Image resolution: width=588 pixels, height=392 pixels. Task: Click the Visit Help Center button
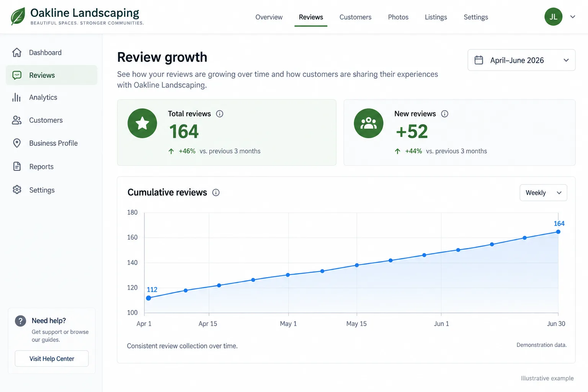click(52, 359)
